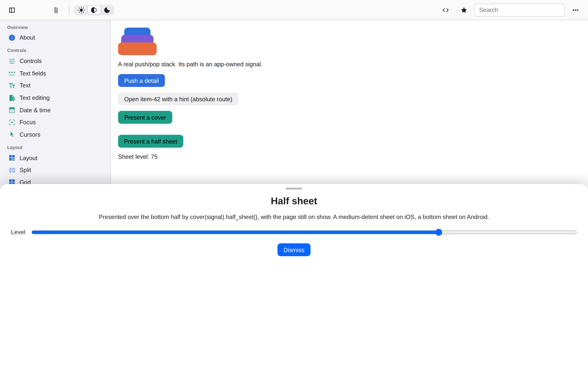Click Present a cover button
Image resolution: width=588 pixels, height=368 pixels.
point(145,117)
